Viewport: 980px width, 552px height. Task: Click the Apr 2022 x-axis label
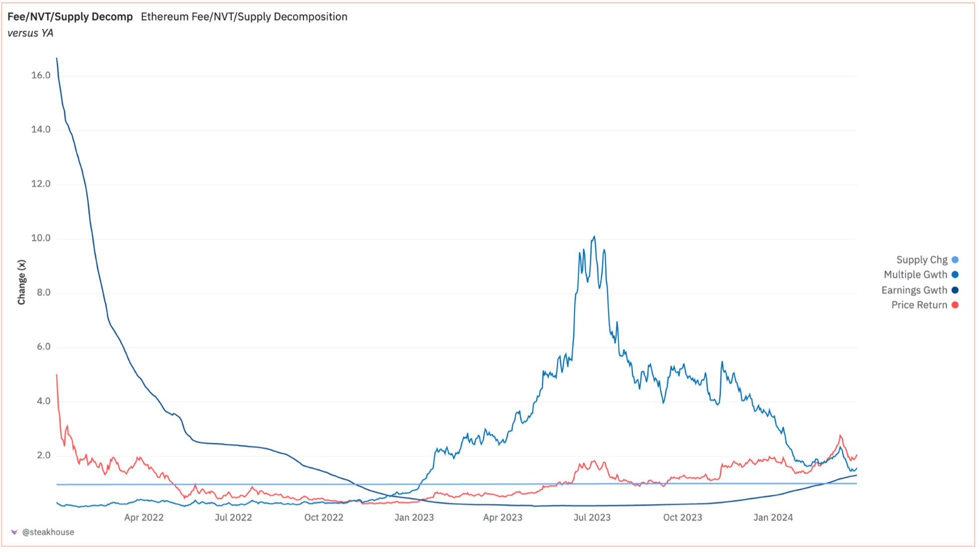(144, 518)
